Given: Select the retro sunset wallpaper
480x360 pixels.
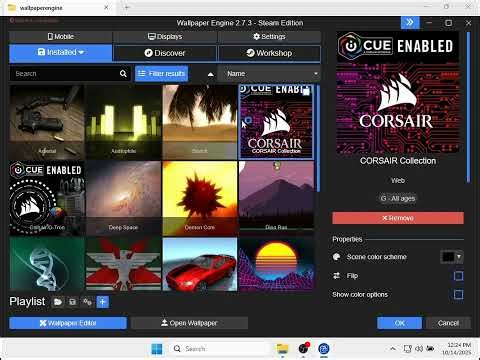Looking at the screenshot, I should [276, 264].
